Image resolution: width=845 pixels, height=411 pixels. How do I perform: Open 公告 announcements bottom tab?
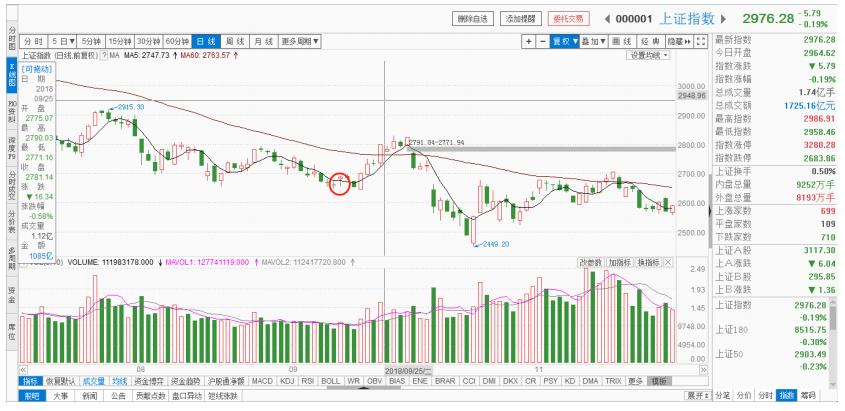118,396
